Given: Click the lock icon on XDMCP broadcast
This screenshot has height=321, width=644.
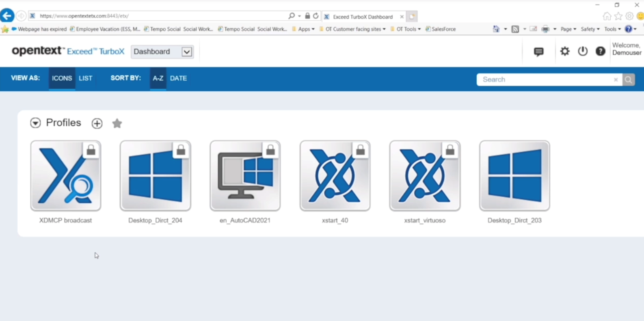Looking at the screenshot, I should pyautogui.click(x=91, y=151).
